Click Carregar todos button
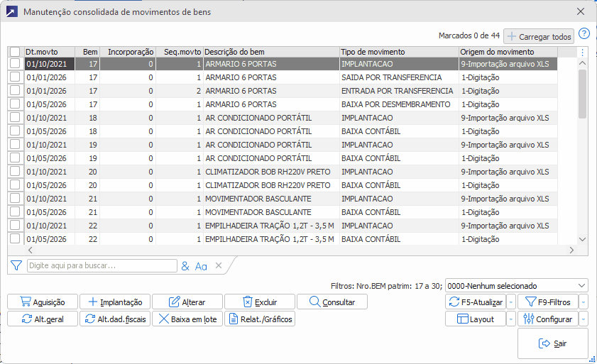This screenshot has width=597, height=364. pos(539,37)
